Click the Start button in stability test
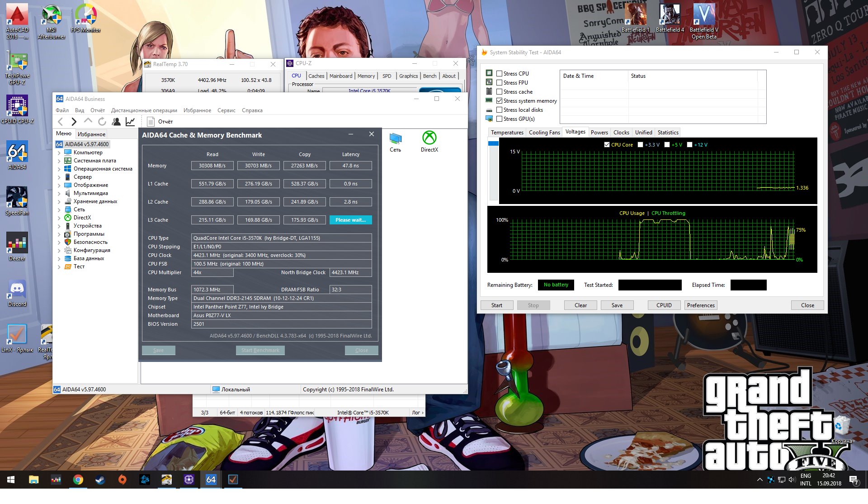 coord(496,305)
